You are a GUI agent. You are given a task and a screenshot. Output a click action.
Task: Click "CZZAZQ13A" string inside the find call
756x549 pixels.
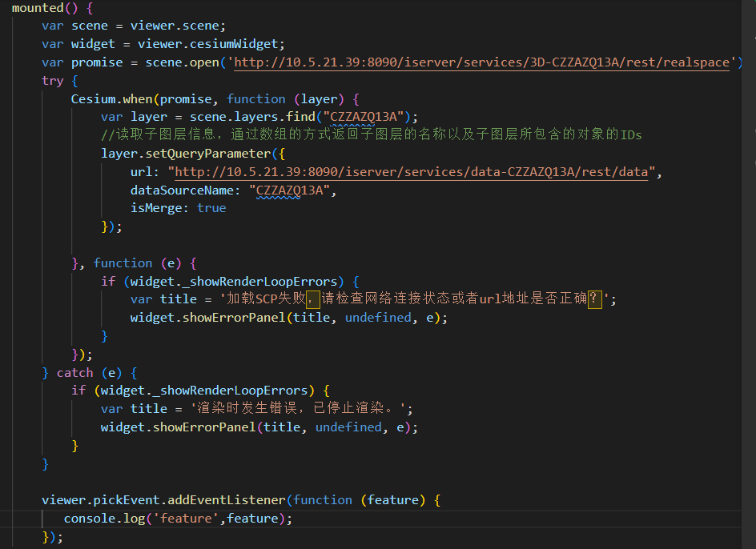pyautogui.click(x=364, y=117)
